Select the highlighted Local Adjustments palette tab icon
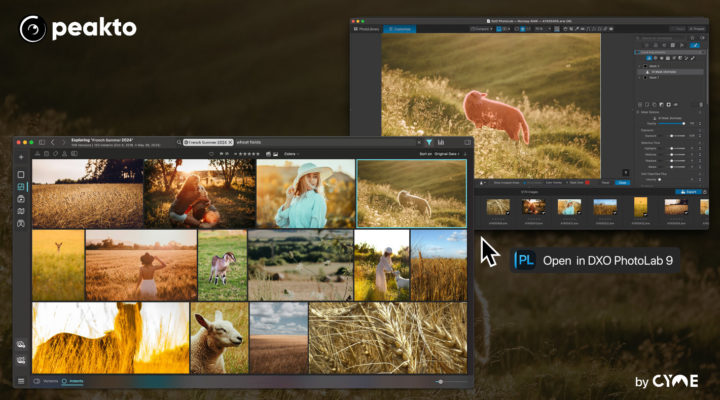The image size is (720, 400). [x=695, y=45]
